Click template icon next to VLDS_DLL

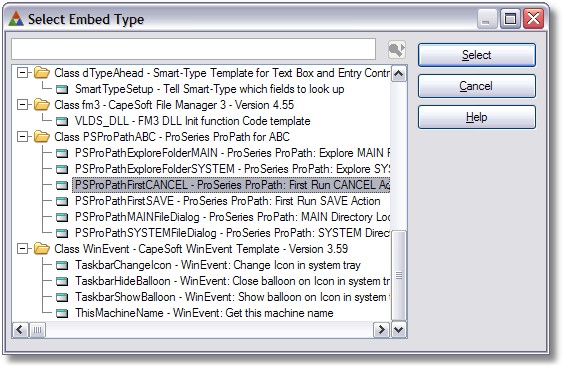pos(62,121)
